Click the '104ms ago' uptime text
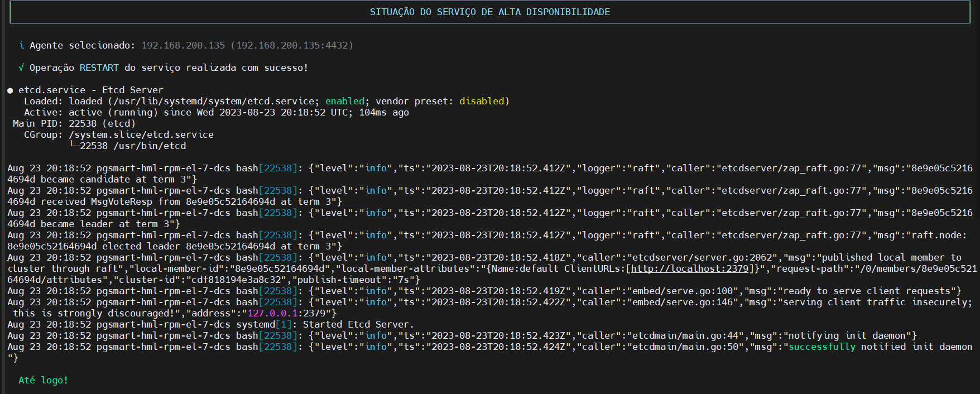Screen dimensions: 980x394 pyautogui.click(x=384, y=112)
